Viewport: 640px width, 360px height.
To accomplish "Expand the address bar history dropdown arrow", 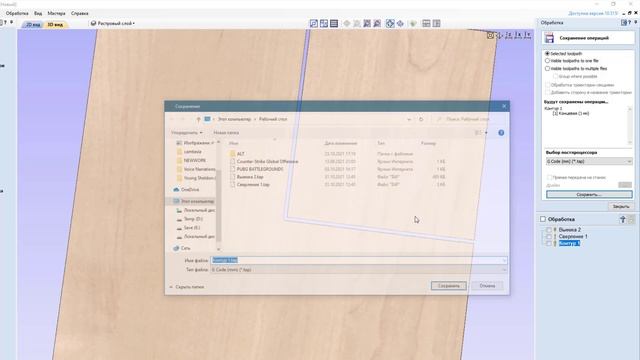I will [409, 119].
